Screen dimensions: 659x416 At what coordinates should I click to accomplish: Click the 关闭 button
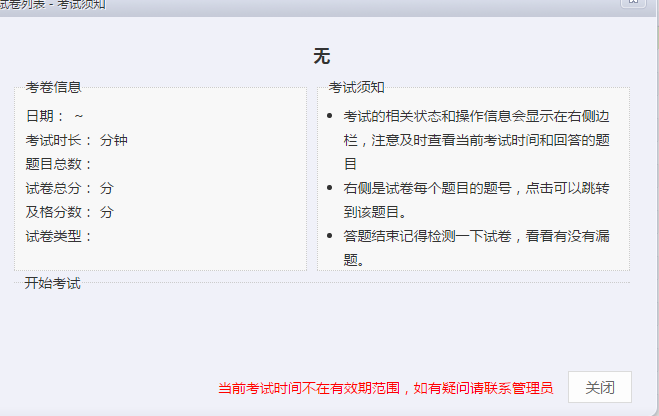click(x=600, y=387)
